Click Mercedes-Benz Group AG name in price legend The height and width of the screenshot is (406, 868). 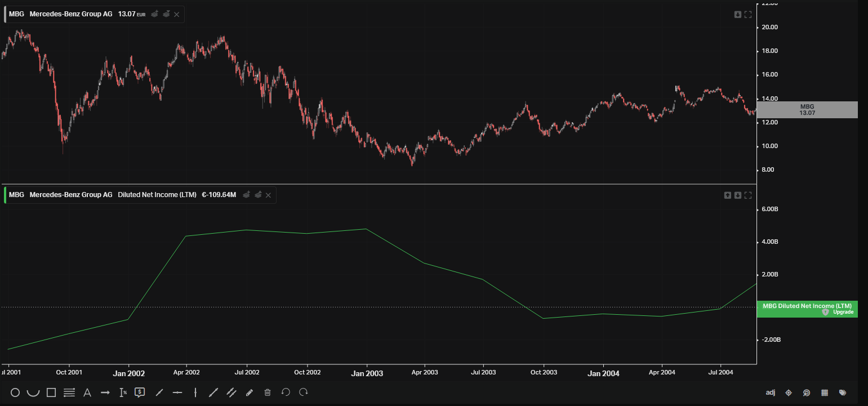pos(71,14)
